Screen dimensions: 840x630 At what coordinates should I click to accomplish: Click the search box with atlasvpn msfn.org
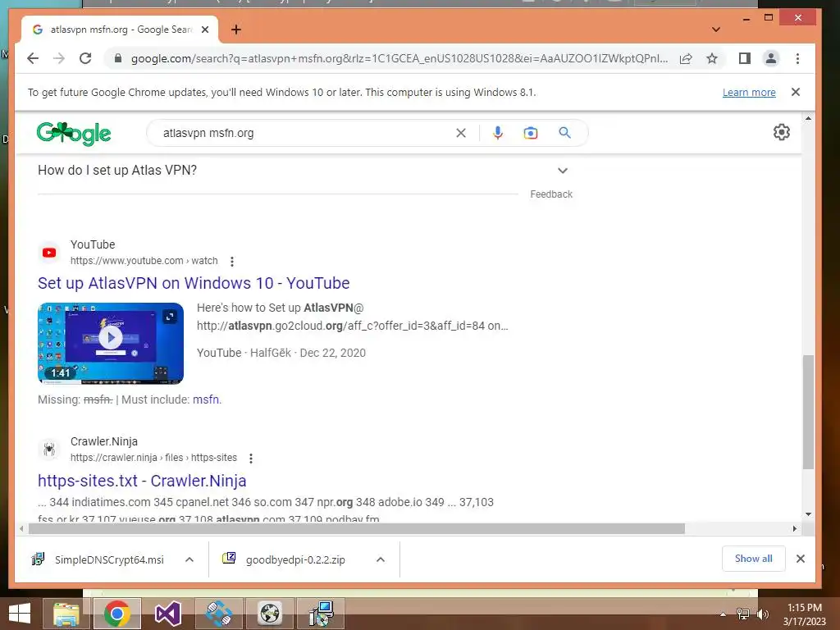[305, 133]
